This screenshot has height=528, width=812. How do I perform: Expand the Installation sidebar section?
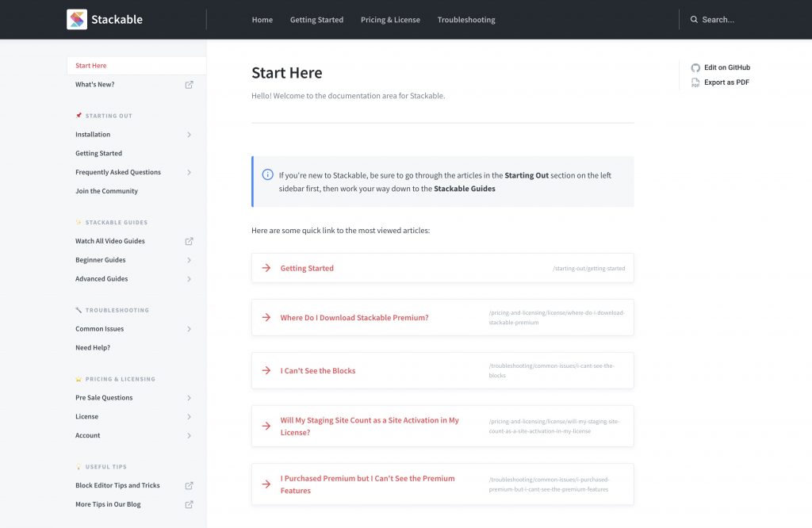tap(190, 134)
